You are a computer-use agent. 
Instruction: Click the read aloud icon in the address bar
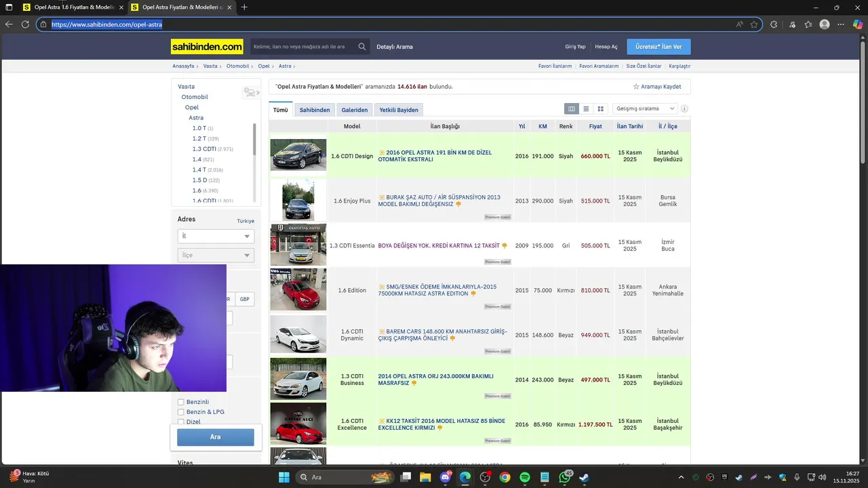click(x=740, y=24)
